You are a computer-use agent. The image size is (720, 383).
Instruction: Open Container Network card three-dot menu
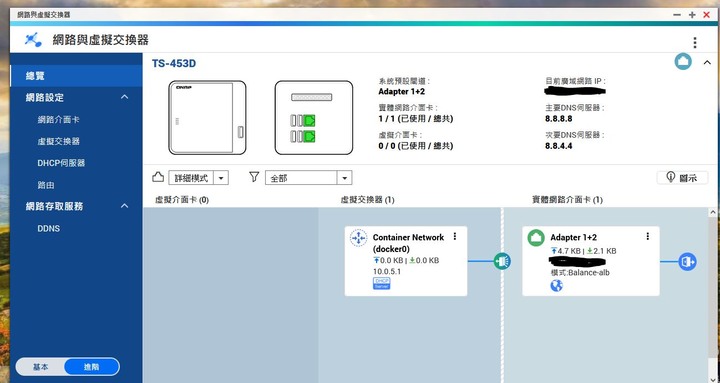[x=455, y=236]
